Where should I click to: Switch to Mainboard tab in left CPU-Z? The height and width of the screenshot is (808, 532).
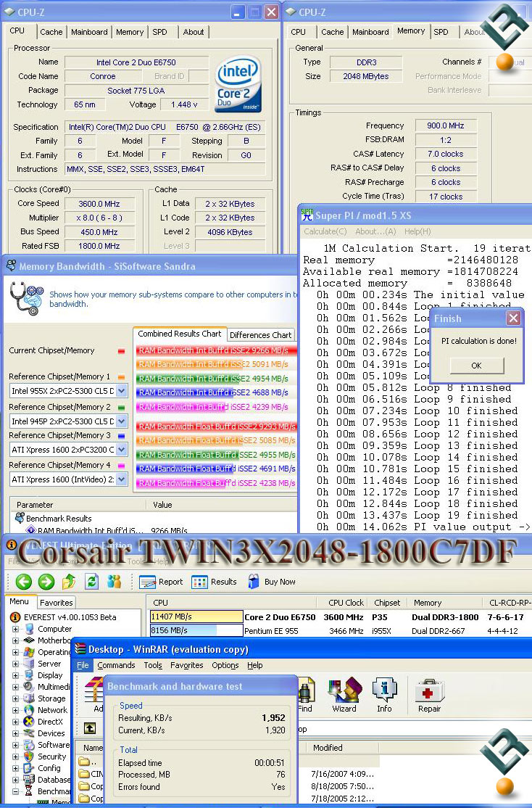90,32
